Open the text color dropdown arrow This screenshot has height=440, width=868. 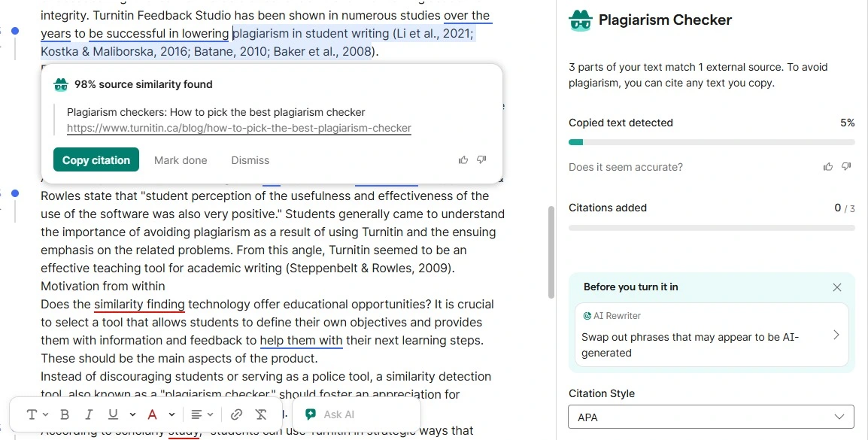171,414
